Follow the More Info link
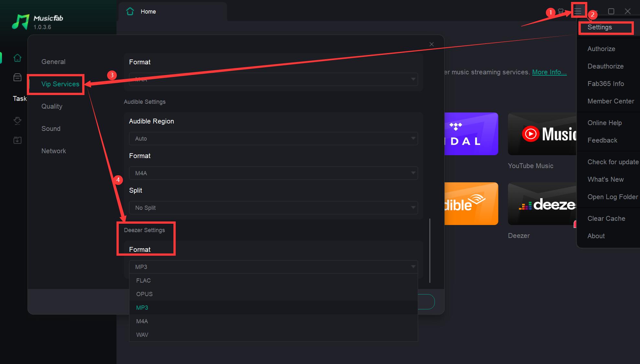This screenshot has width=640, height=364. pos(549,72)
